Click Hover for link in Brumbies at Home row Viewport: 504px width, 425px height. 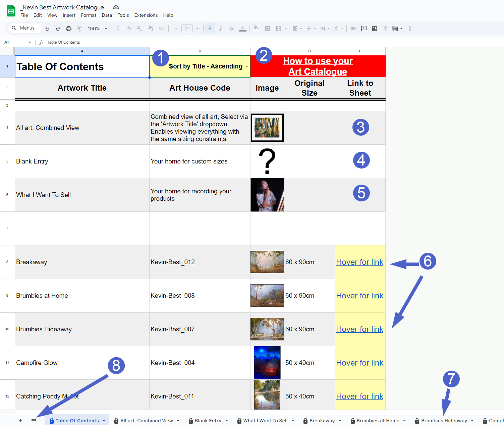pos(359,296)
